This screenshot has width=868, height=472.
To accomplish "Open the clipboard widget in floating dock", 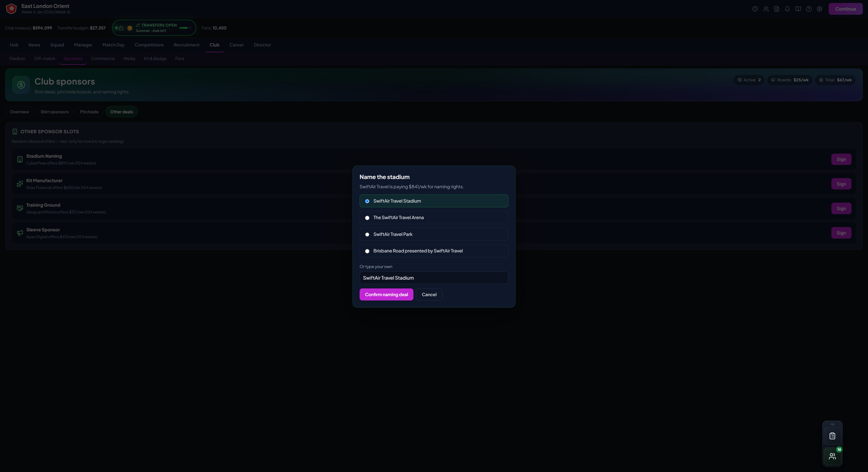I will click(x=832, y=436).
